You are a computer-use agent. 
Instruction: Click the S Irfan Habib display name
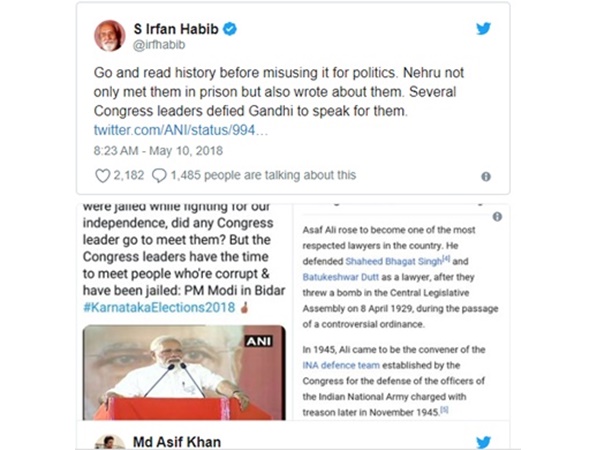pyautogui.click(x=176, y=29)
